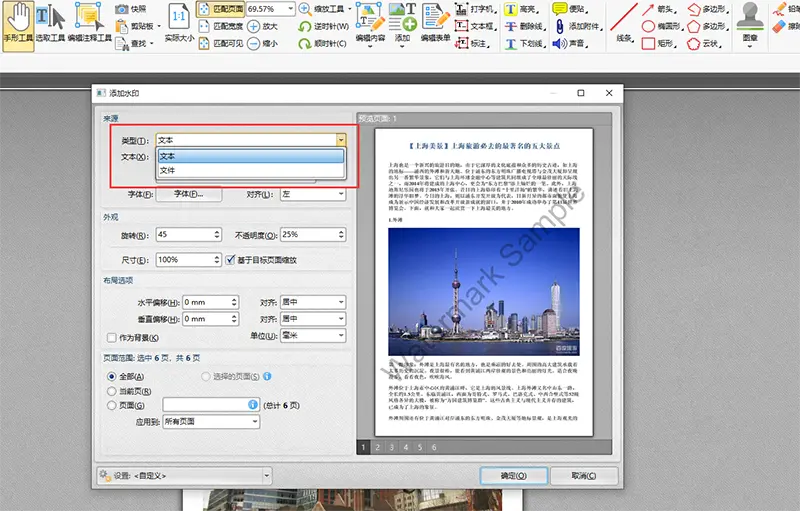Screen dimensions: 800x511
Task: Choose 文件 in the type dropdown list
Action: pyautogui.click(x=250, y=170)
